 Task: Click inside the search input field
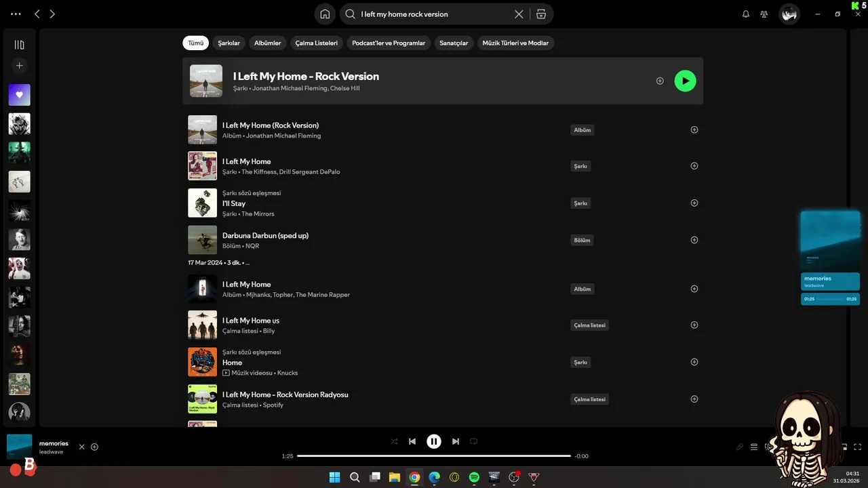pyautogui.click(x=434, y=14)
